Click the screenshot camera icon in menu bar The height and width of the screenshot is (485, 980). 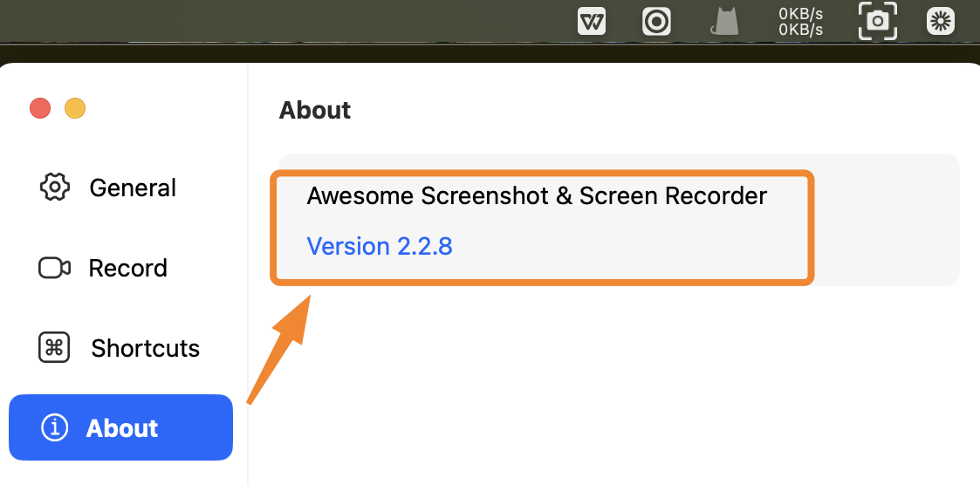[x=878, y=21]
